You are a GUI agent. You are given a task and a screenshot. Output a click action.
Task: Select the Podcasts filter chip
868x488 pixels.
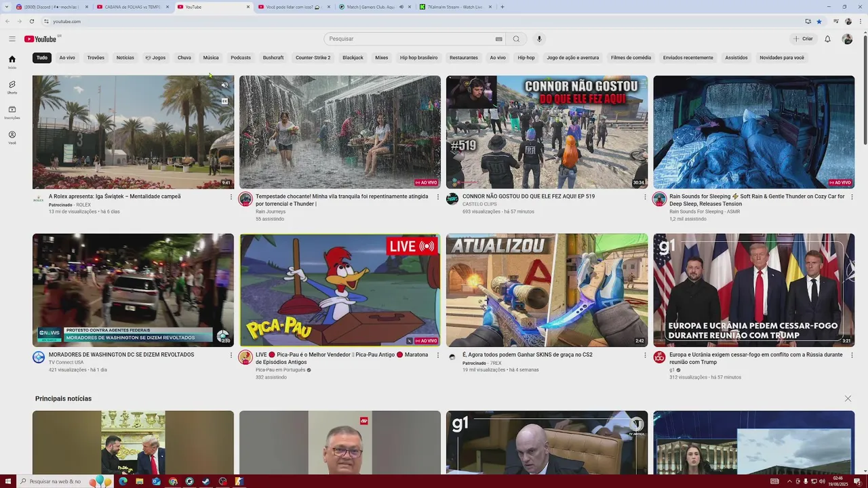coord(241,58)
